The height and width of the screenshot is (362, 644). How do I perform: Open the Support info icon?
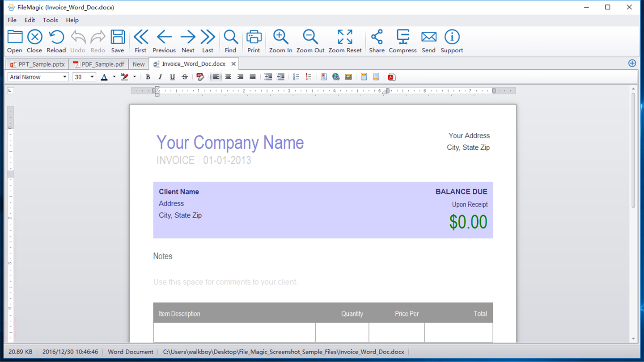tap(452, 37)
